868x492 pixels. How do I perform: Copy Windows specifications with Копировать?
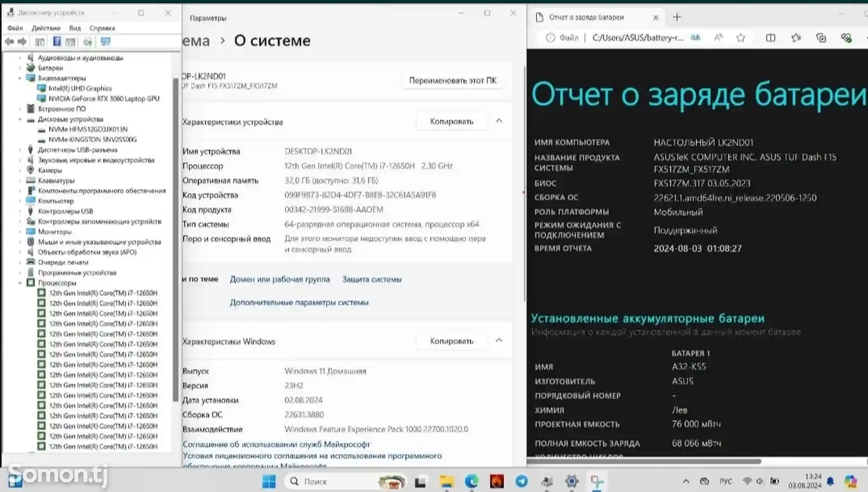pos(451,341)
